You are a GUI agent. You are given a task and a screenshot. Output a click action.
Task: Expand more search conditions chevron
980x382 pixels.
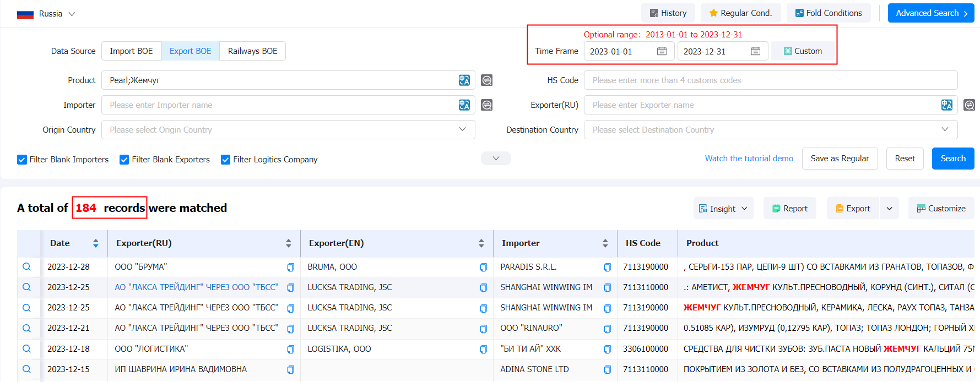click(x=496, y=159)
